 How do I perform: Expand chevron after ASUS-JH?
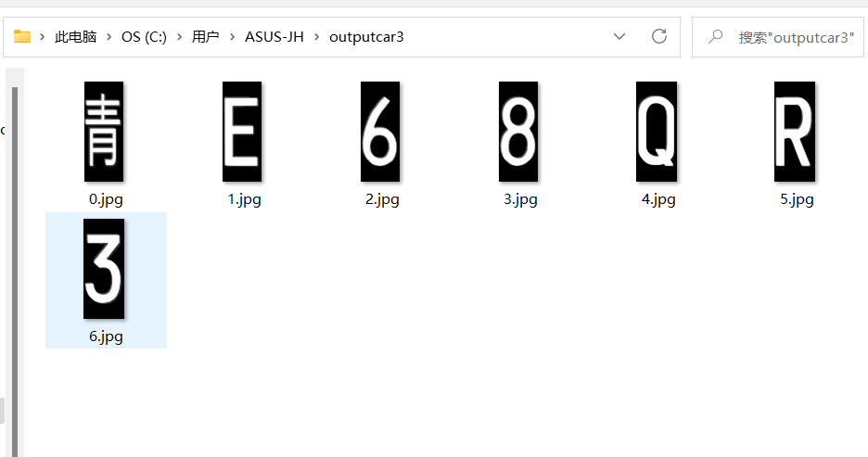point(316,37)
